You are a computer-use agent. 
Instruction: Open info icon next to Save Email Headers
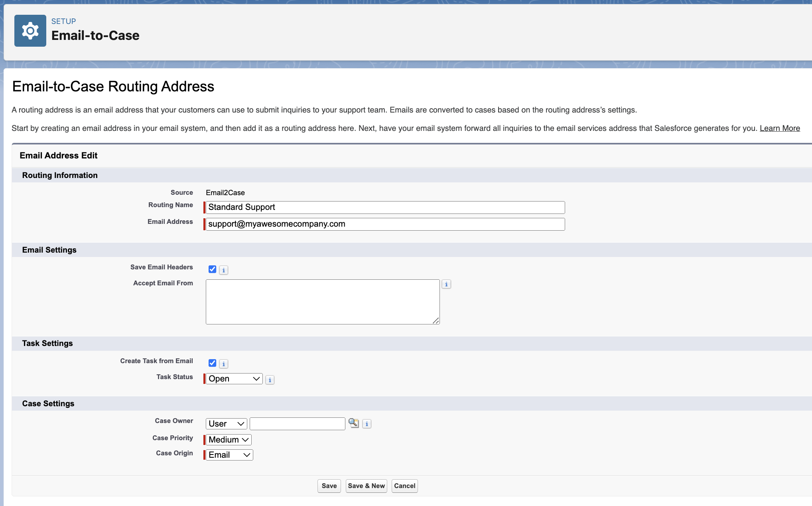click(x=224, y=270)
